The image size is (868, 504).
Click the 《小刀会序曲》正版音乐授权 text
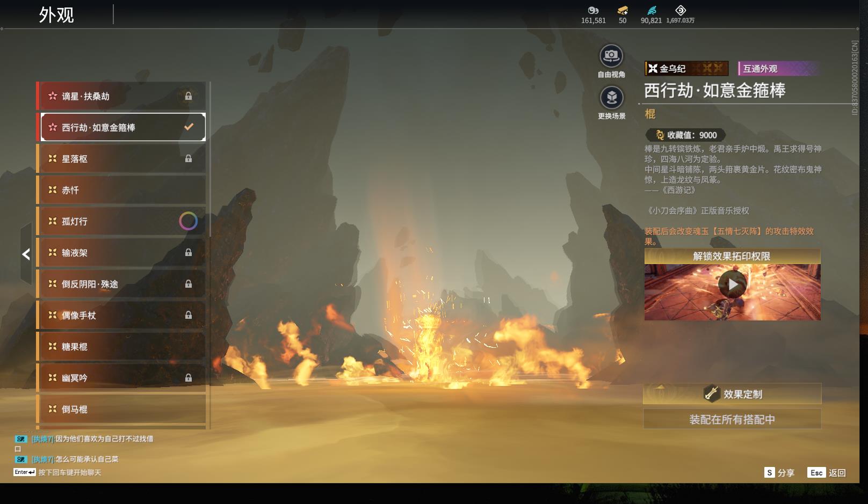697,210
